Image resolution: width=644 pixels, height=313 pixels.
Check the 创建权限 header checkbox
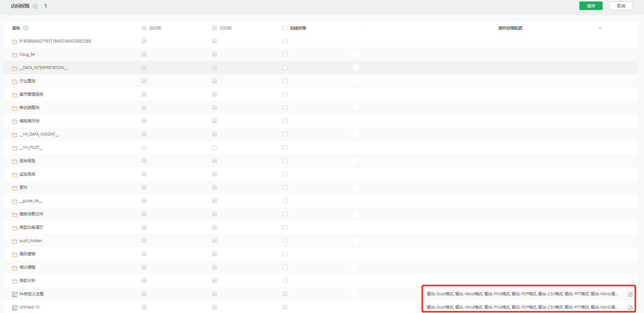[285, 28]
